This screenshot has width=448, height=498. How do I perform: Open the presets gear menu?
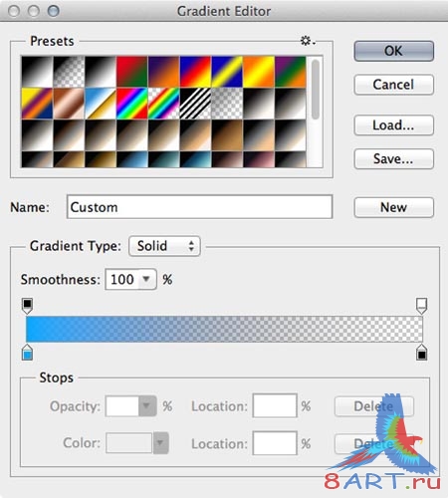pyautogui.click(x=308, y=41)
